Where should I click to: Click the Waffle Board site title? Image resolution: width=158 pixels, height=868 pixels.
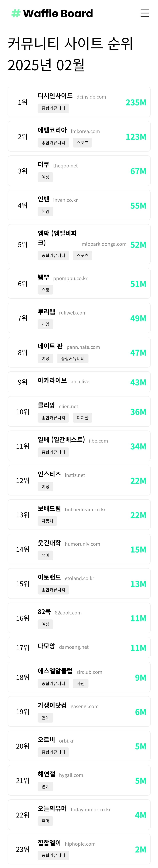point(58,13)
